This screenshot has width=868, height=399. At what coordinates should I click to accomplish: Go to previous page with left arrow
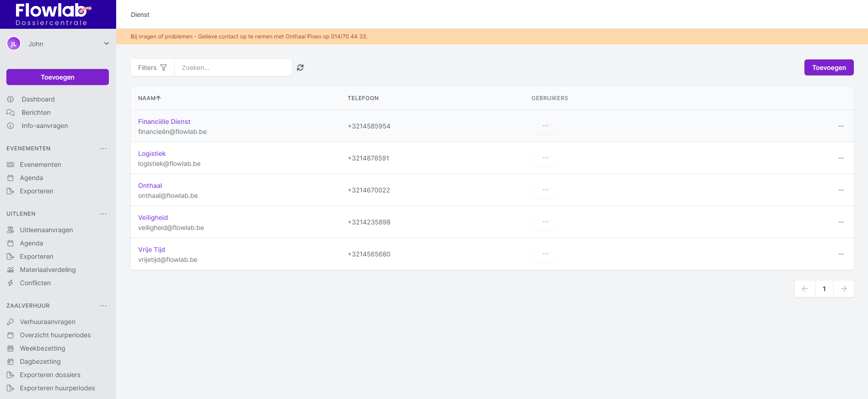point(805,289)
